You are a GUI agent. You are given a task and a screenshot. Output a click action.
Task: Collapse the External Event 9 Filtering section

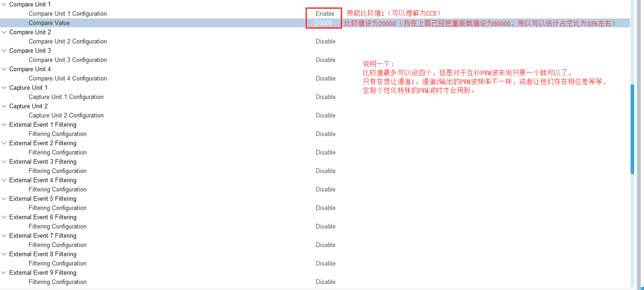pos(4,272)
